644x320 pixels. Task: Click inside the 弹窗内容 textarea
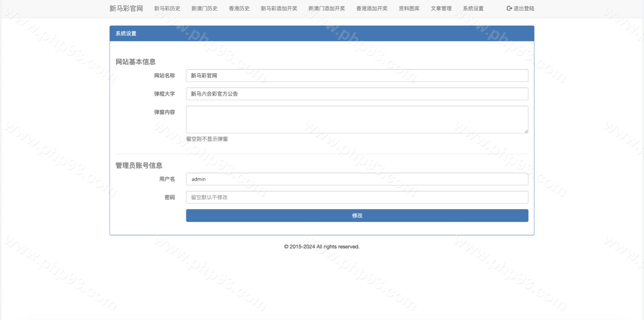click(x=357, y=119)
